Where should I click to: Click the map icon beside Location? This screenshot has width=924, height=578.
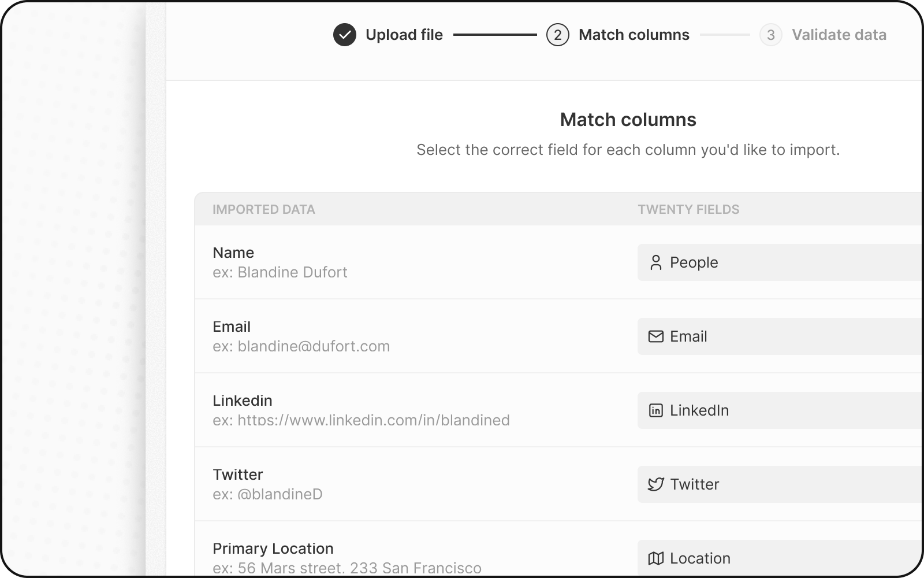coord(655,558)
